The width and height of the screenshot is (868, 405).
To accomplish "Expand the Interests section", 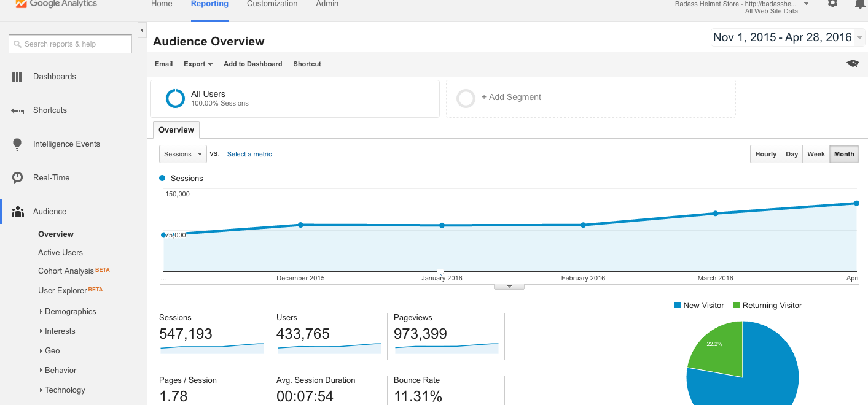I will pos(57,331).
